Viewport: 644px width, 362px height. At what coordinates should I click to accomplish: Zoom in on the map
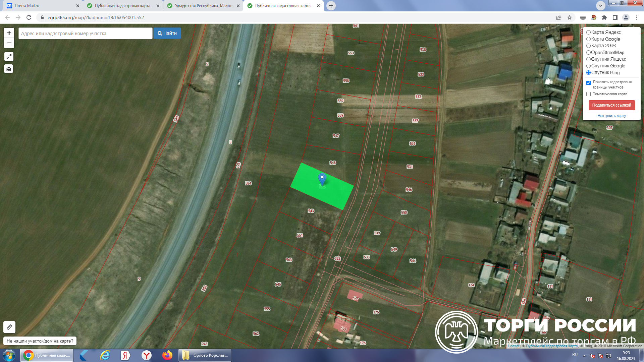coord(9,33)
